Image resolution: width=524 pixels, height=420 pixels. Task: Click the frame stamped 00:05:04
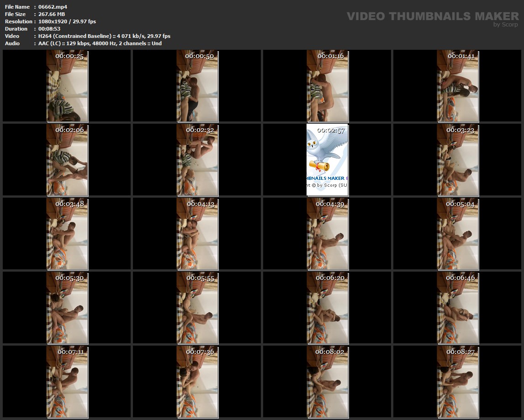[457, 234]
